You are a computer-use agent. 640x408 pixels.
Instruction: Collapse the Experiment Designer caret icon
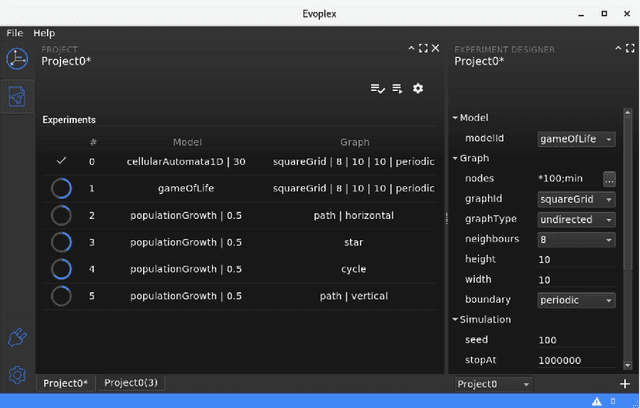[x=618, y=48]
